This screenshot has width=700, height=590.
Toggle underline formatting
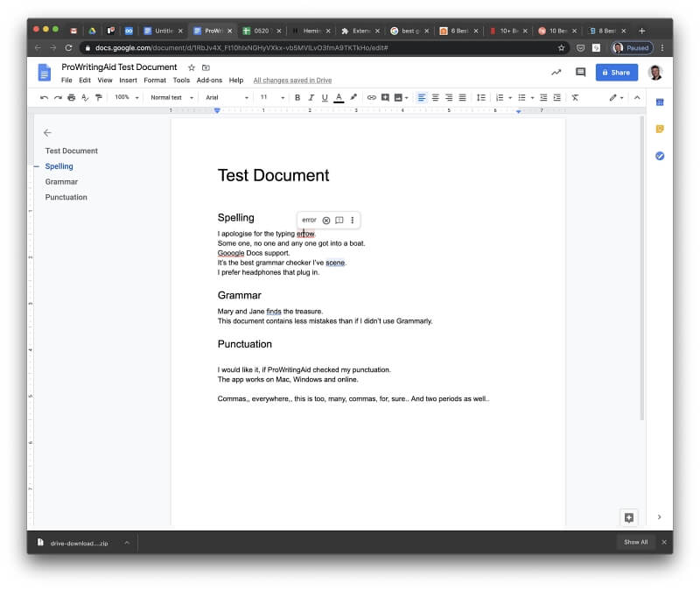point(325,97)
